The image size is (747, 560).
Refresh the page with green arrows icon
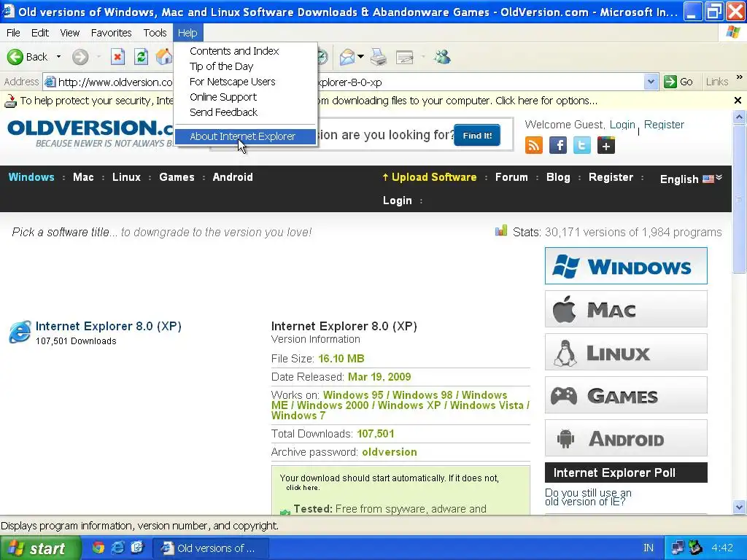point(141,57)
